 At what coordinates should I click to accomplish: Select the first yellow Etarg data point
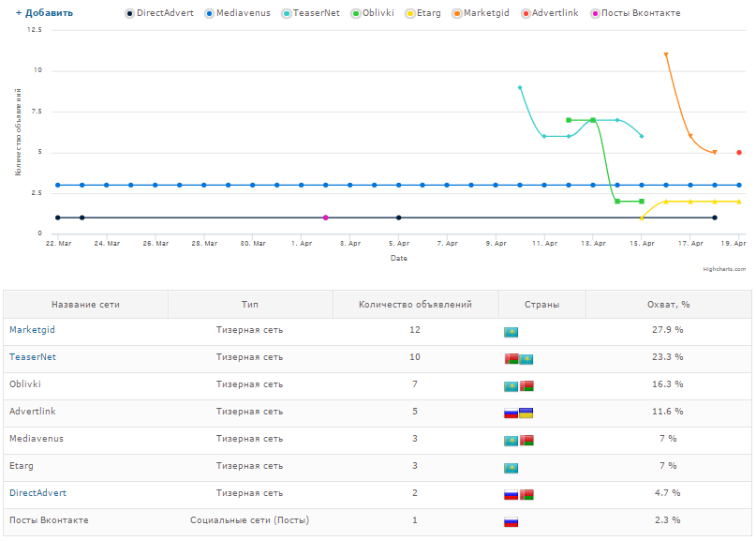[x=642, y=218]
